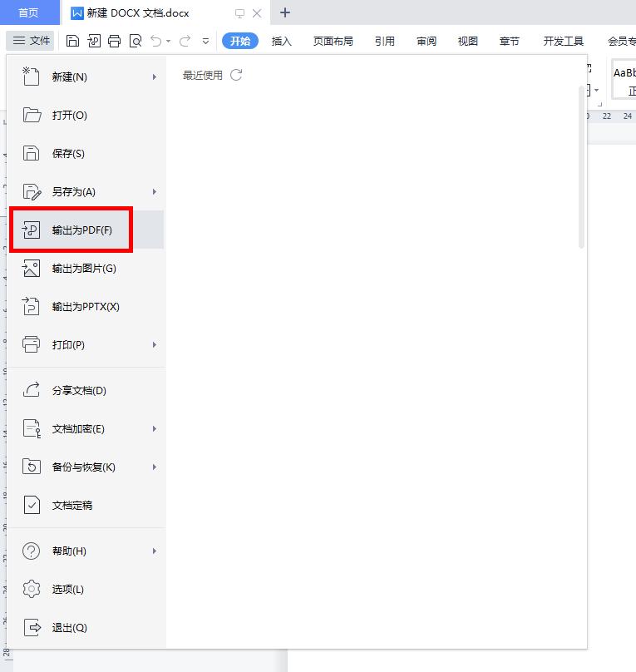Switch to the 页面布局 ribbon tab
This screenshot has width=636, height=672.
333,41
